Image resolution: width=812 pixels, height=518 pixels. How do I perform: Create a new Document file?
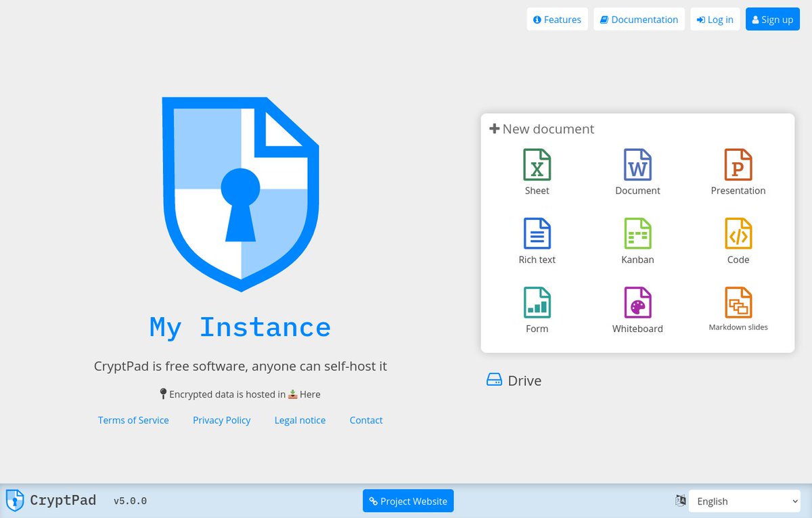coord(637,172)
